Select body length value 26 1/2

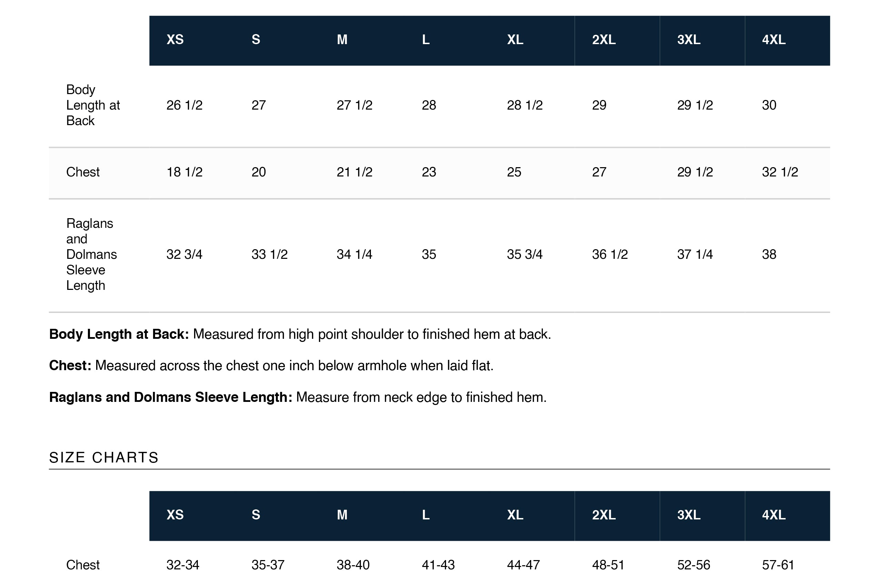coord(184,105)
